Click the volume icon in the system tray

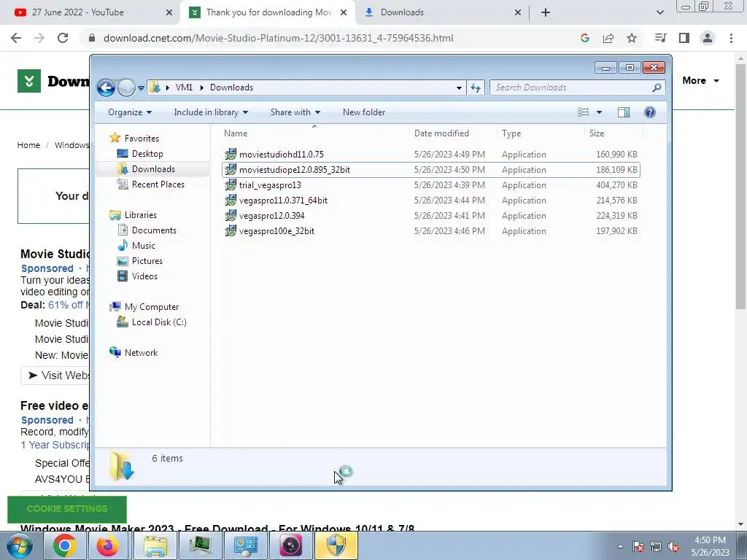[673, 547]
